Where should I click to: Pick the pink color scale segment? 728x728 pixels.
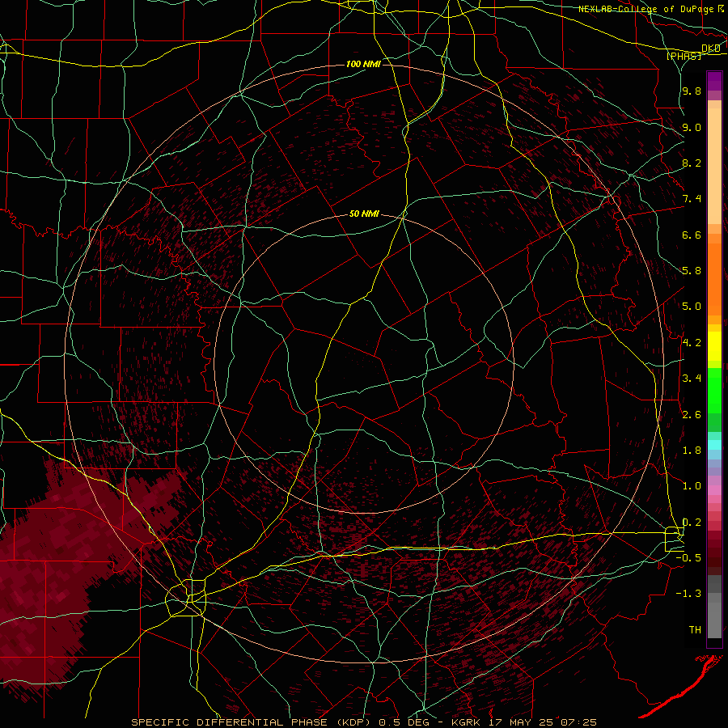pos(714,490)
